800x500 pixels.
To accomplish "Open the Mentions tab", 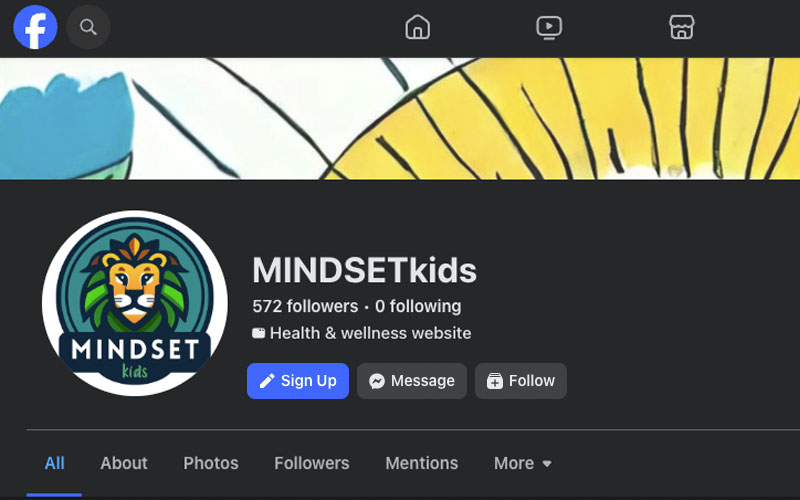I will click(421, 463).
